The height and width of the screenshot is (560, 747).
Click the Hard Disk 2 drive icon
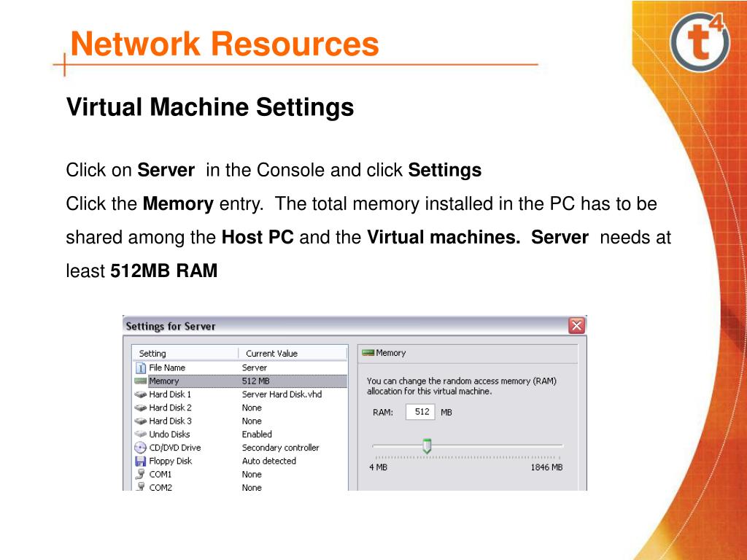click(141, 408)
